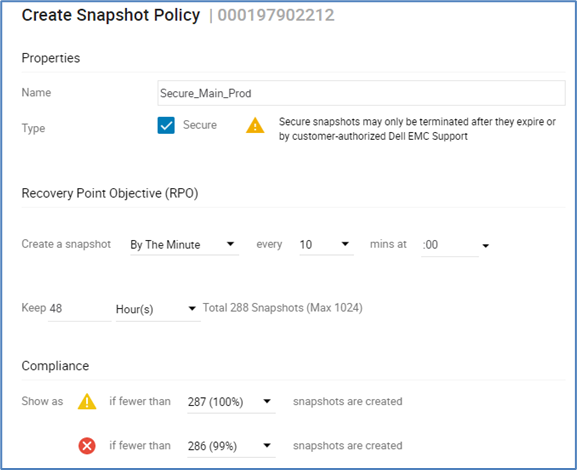Expand the 287 (100%) warning threshold dropdown
This screenshot has height=470, width=577.
[x=231, y=402]
